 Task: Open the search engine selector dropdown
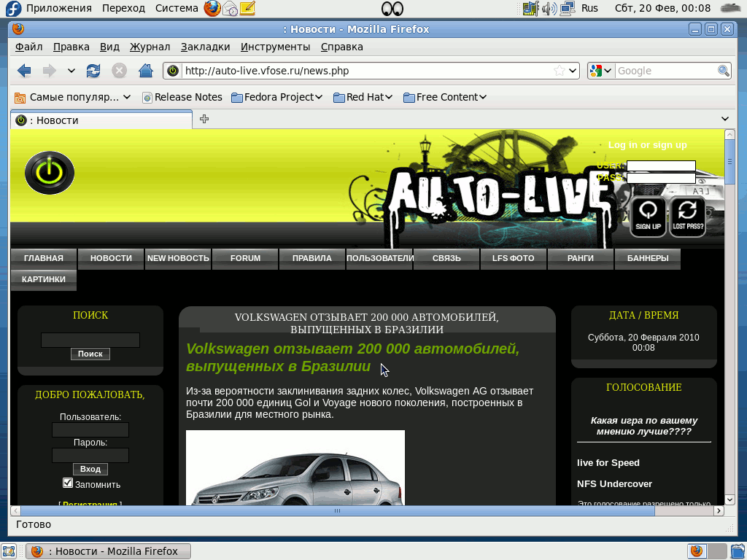pyautogui.click(x=601, y=71)
